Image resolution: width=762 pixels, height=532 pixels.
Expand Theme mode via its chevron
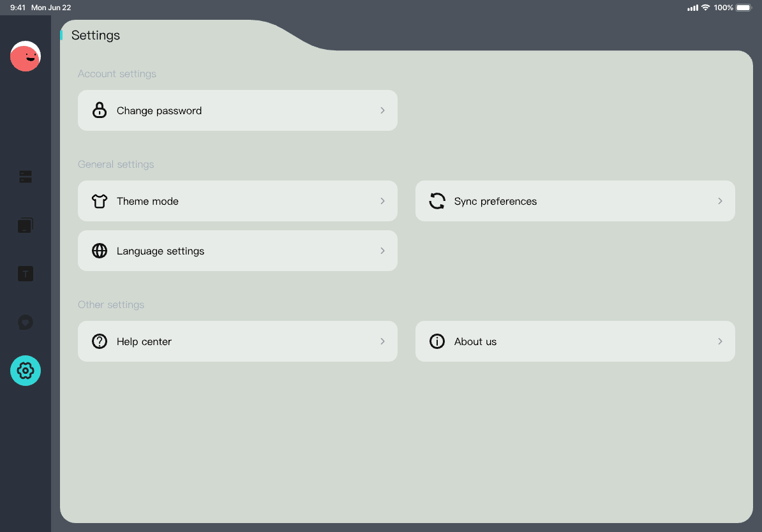tap(382, 201)
